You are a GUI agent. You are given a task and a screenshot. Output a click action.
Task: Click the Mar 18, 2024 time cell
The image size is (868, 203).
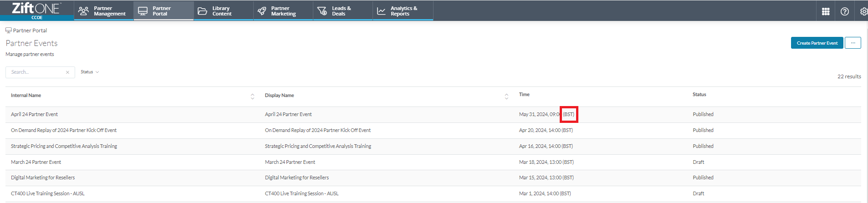[x=546, y=162]
